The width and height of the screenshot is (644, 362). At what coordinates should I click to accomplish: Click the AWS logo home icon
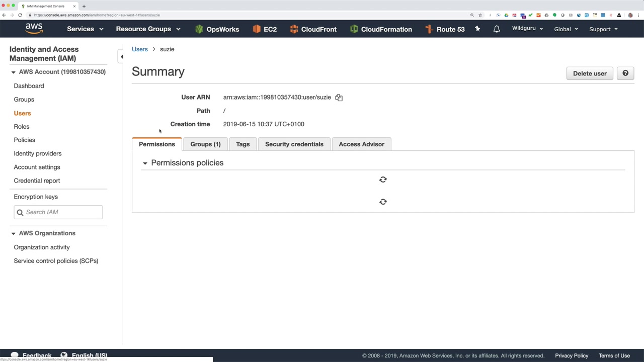tap(34, 29)
